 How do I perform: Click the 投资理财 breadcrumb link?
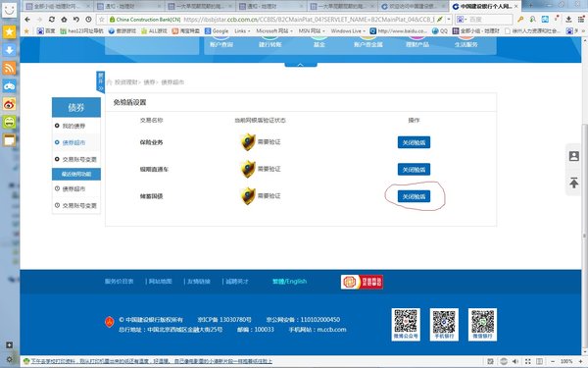pyautogui.click(x=125, y=82)
